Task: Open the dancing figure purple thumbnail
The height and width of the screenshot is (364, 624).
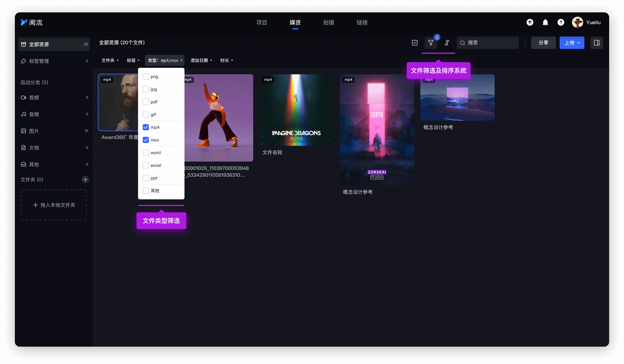Action: (219, 118)
